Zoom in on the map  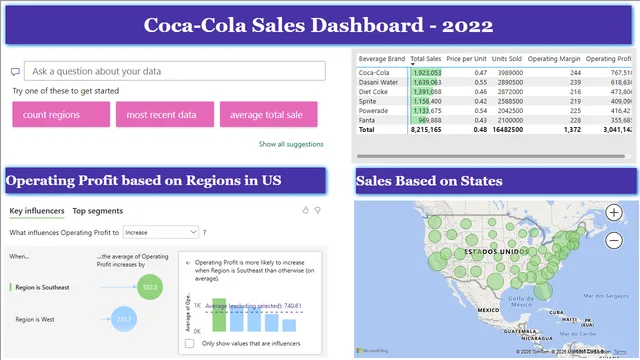pos(613,213)
